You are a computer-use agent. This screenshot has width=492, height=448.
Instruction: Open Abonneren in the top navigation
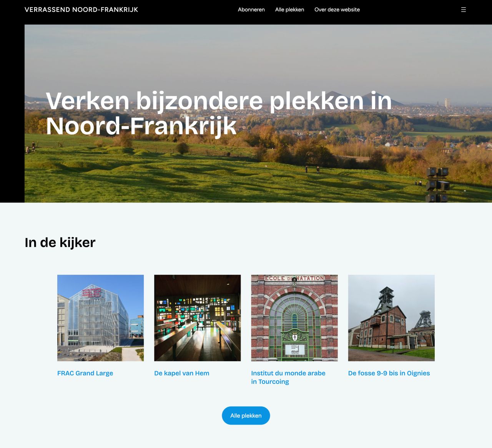pos(251,10)
